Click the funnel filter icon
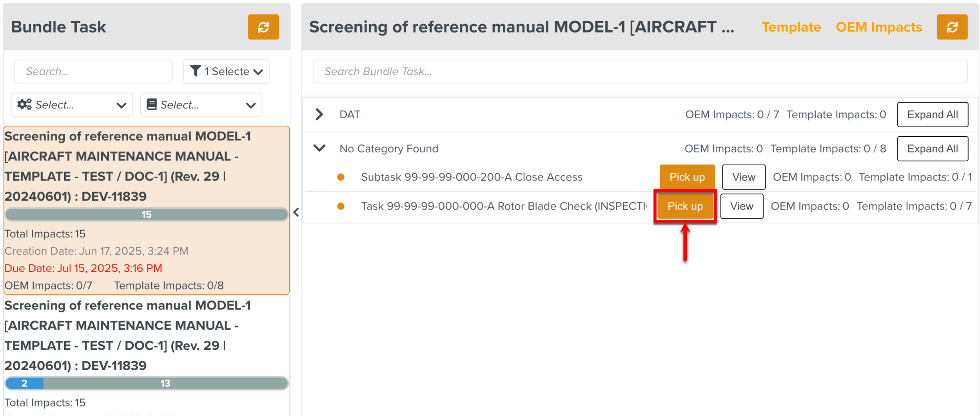 pos(195,71)
